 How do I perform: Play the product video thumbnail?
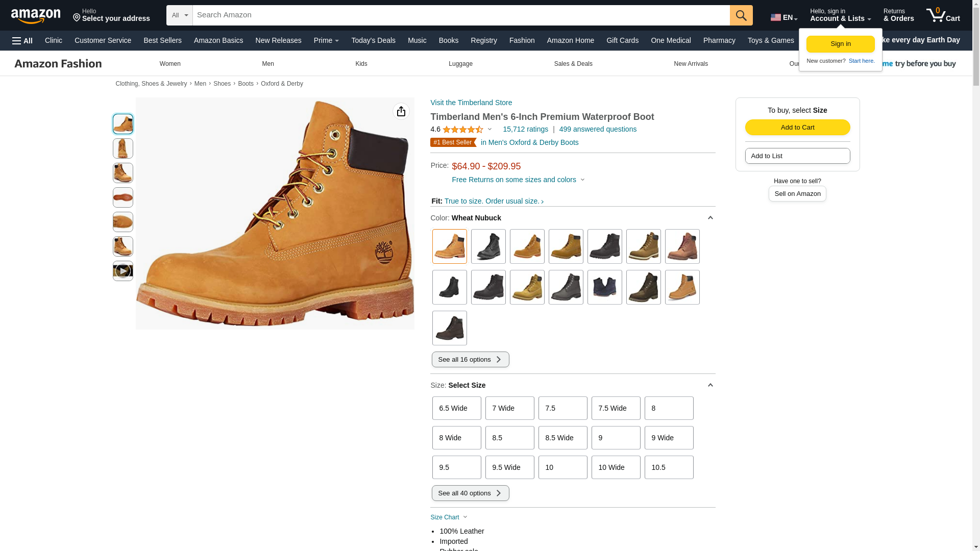[123, 271]
